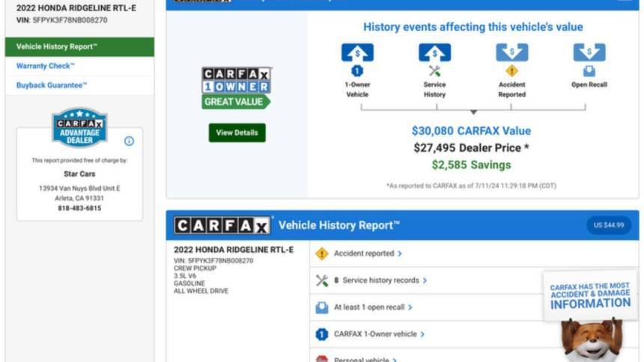Open the Buyback Guarantee tab

(79, 85)
